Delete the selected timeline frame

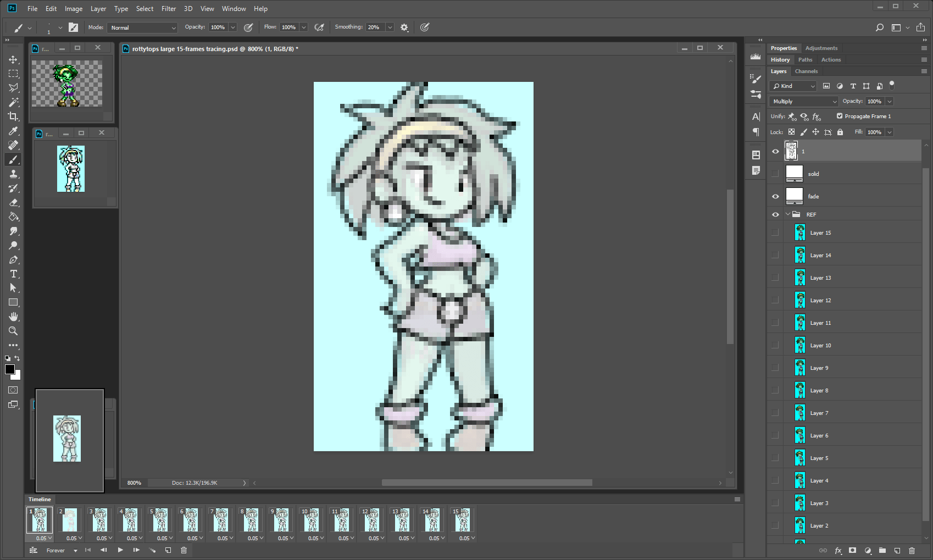184,550
